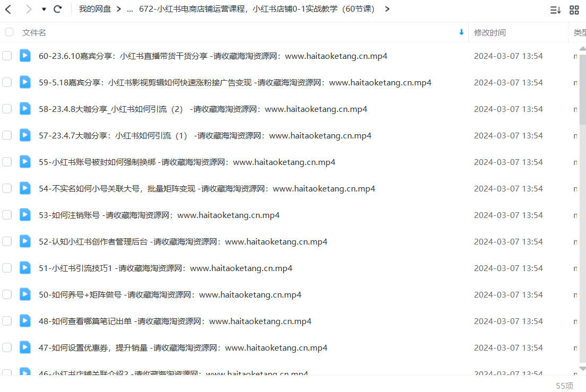The image size is (586, 392).
Task: Select checkbox for 55-小红书账号被封如何强制换绑
Action: click(x=7, y=162)
